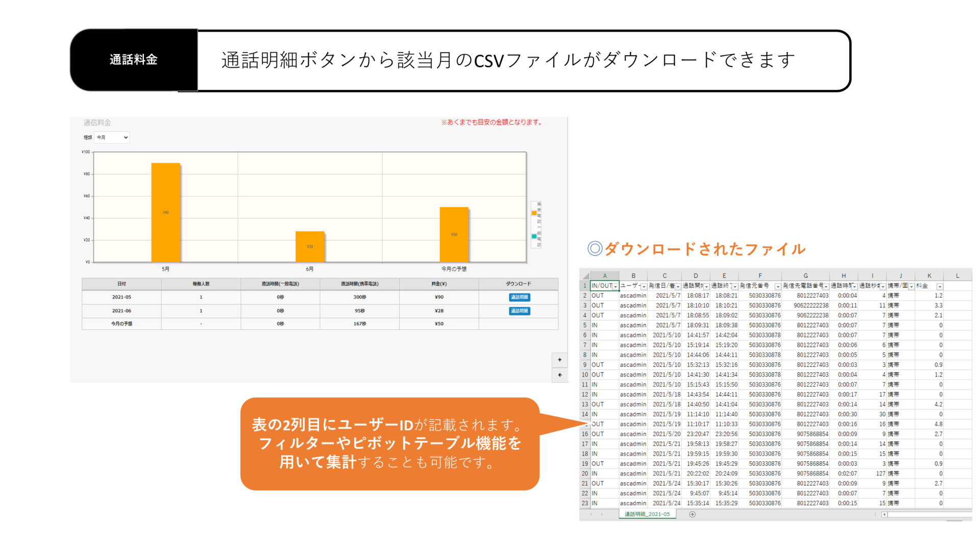Image resolution: width=980 pixels, height=551 pixels.
Task: Open the 通話終了 column E filter dropdown
Action: (735, 286)
